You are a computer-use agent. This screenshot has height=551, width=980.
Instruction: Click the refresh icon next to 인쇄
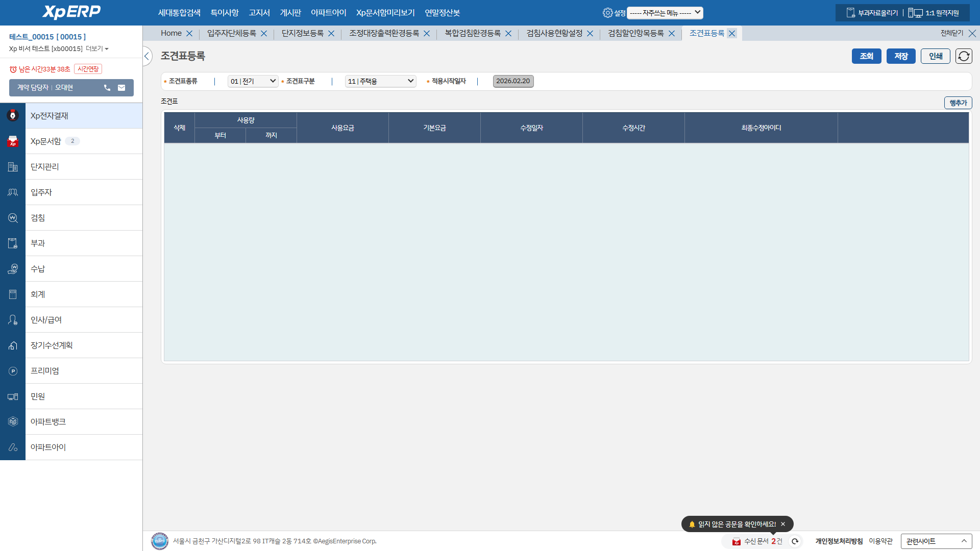coord(964,56)
